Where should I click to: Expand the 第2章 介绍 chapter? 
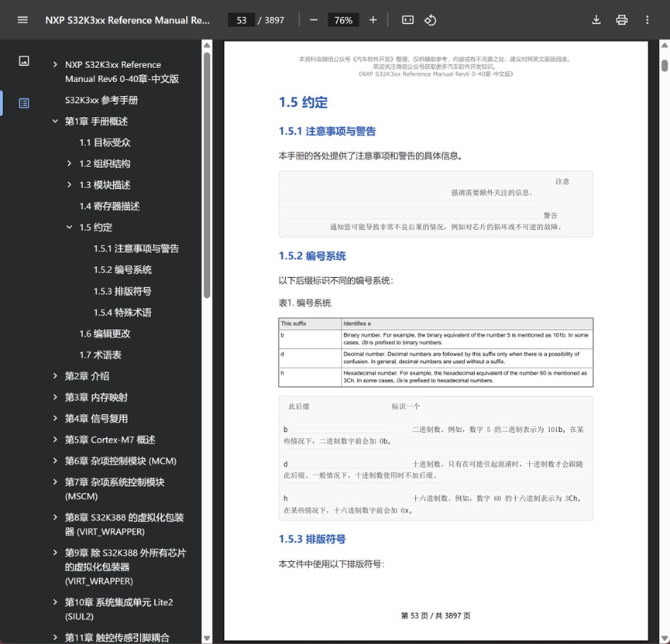tap(55, 376)
